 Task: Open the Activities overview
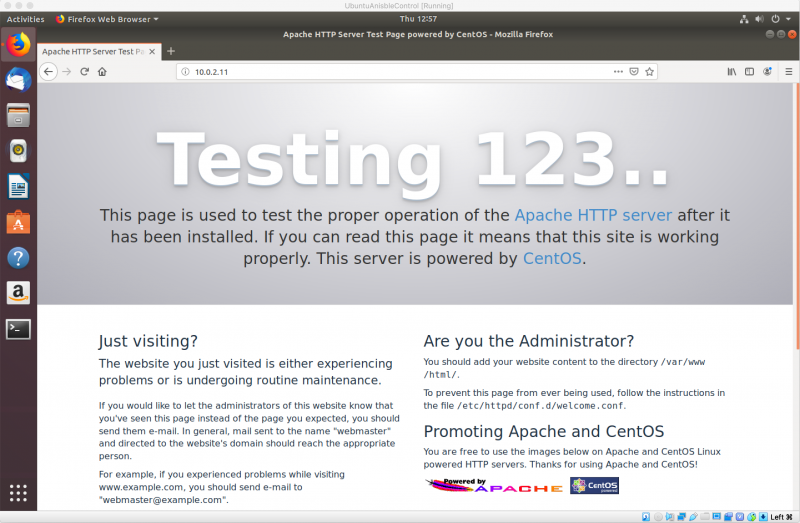26,19
